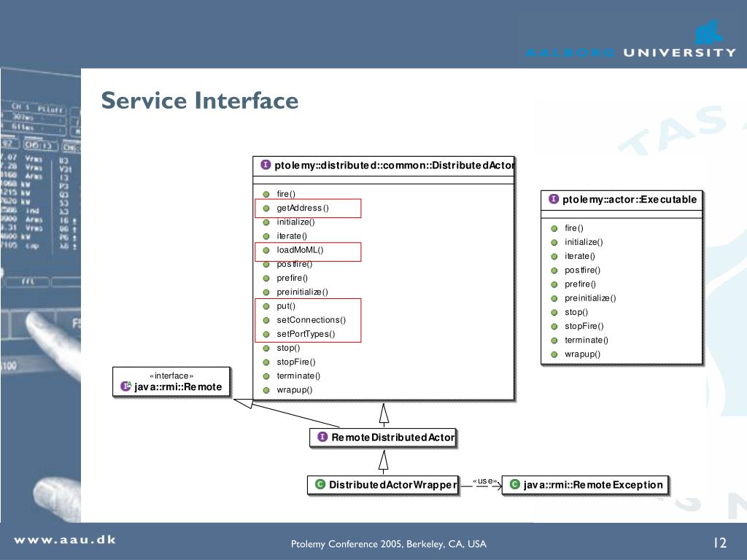747x560 pixels.
Task: Click preinitialize() text in the DistributedActor box
Action: [x=302, y=292]
